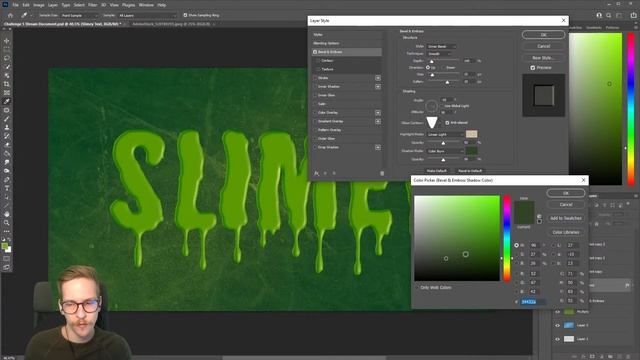Select the Eyedropper tool in the toolbar

pos(7,101)
